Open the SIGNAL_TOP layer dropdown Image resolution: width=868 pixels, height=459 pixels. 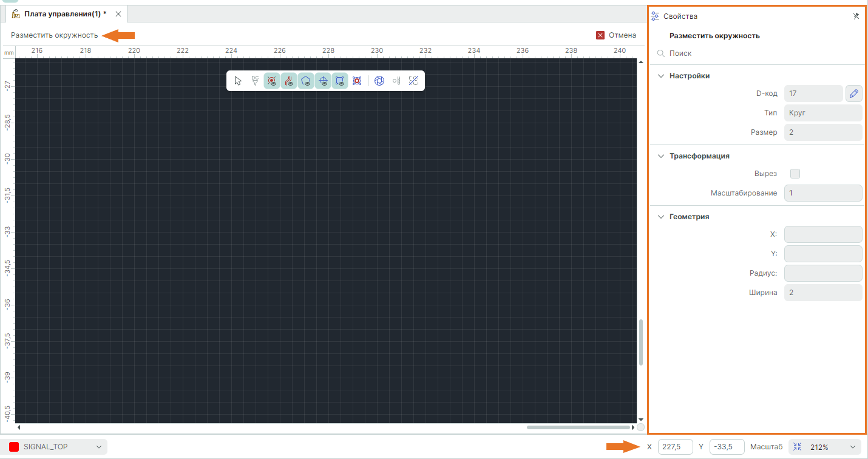[99, 447]
